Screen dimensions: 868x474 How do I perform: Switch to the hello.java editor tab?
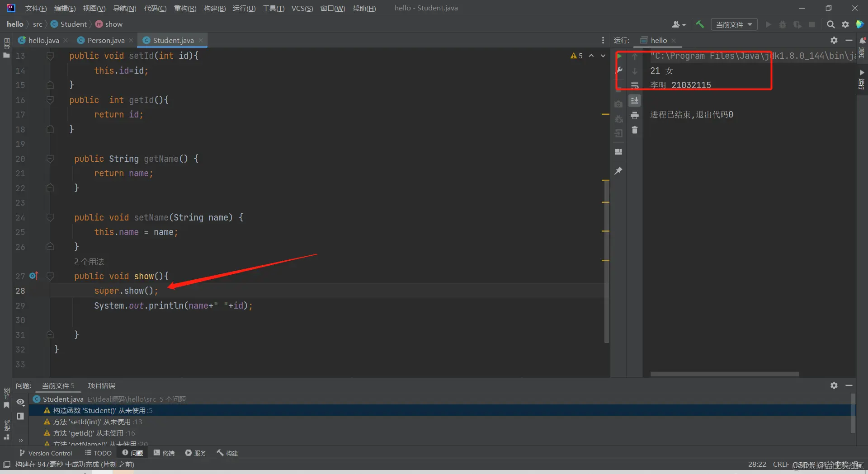(43, 40)
